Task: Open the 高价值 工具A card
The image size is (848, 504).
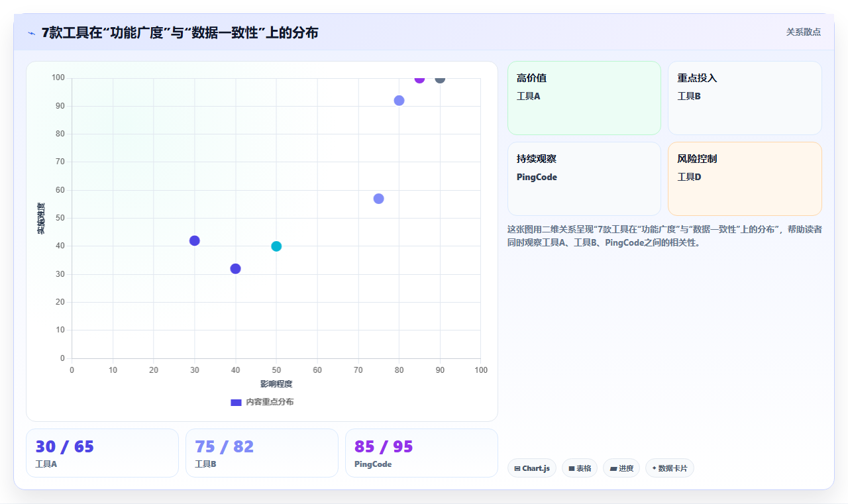Action: (584, 98)
